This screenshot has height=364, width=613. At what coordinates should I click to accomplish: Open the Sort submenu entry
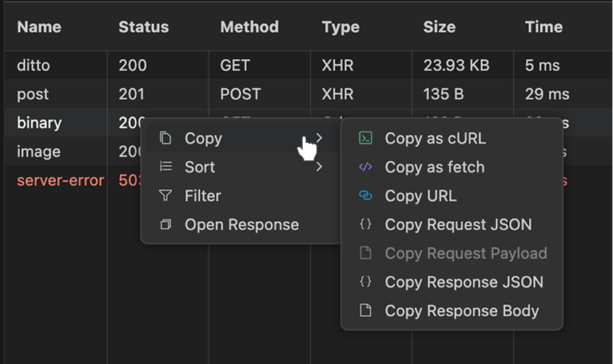pyautogui.click(x=200, y=167)
